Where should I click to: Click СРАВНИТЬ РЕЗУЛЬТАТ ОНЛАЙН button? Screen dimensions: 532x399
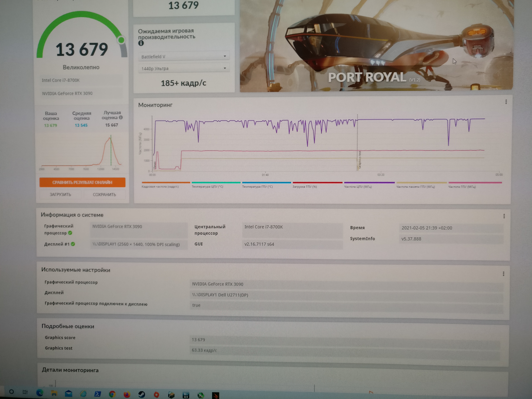[x=82, y=182]
